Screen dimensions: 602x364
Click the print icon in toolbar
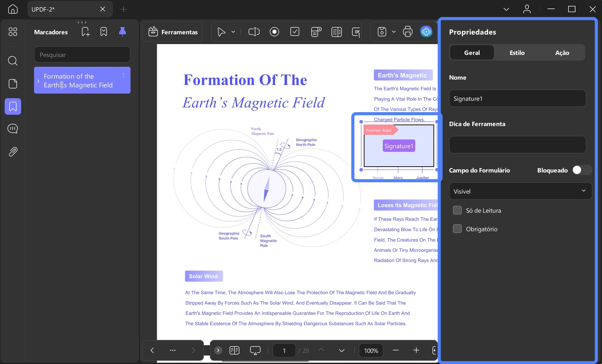point(408,32)
